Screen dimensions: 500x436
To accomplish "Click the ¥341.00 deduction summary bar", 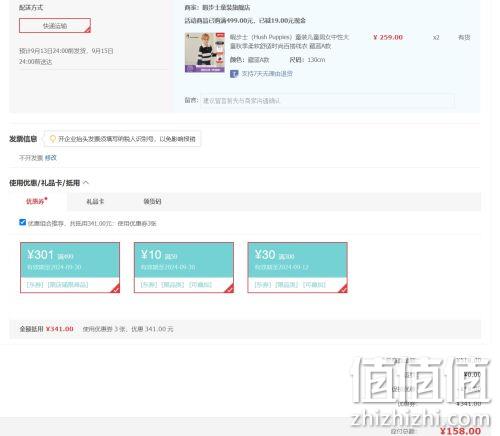I will click(x=245, y=329).
